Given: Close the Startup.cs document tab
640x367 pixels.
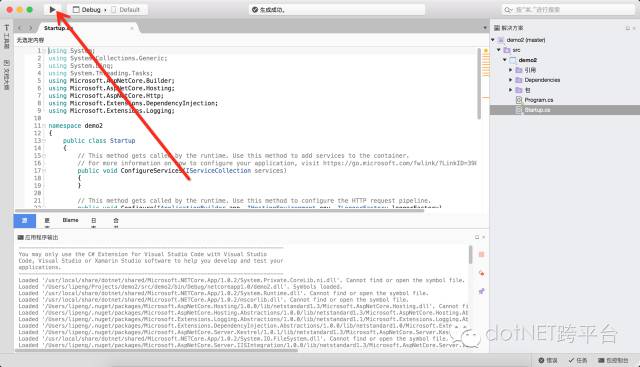Looking at the screenshot, I should point(132,28).
